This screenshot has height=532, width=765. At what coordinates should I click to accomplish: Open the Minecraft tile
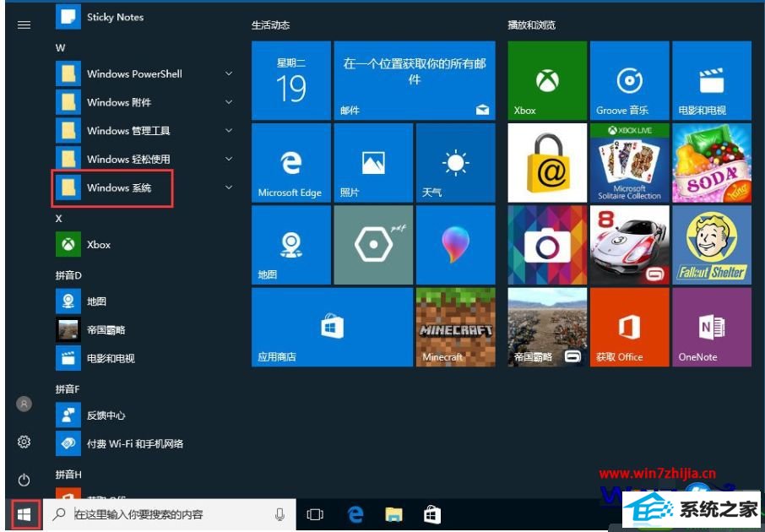pyautogui.click(x=456, y=327)
